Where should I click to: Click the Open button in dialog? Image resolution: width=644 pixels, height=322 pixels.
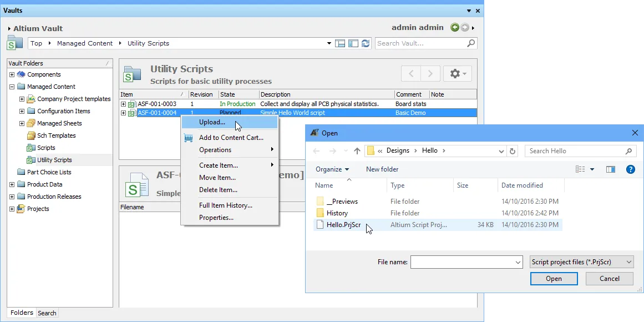click(554, 278)
